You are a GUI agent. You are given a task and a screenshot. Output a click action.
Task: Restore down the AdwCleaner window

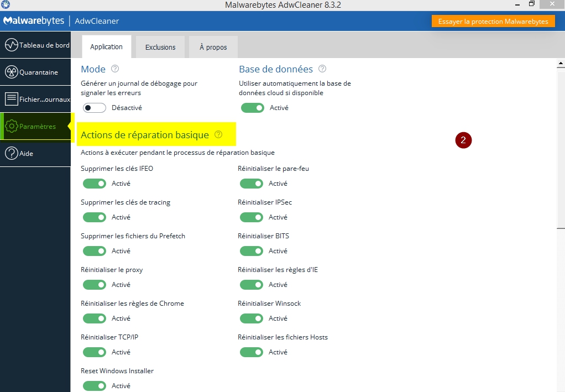(532, 4)
